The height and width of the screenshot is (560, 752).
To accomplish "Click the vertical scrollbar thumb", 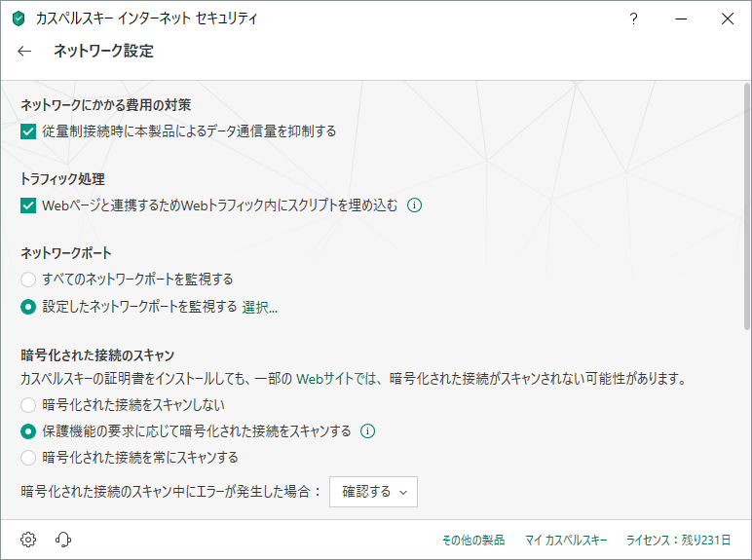I will point(747,206).
